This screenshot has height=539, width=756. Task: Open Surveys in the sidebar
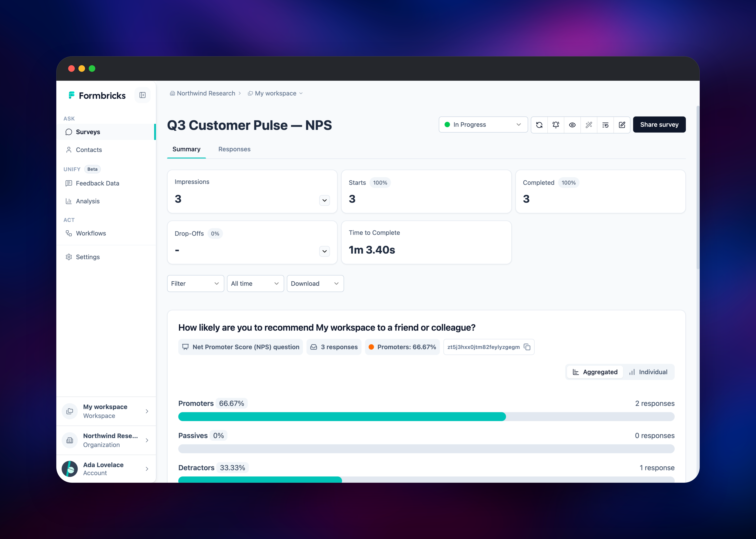(x=106, y=132)
